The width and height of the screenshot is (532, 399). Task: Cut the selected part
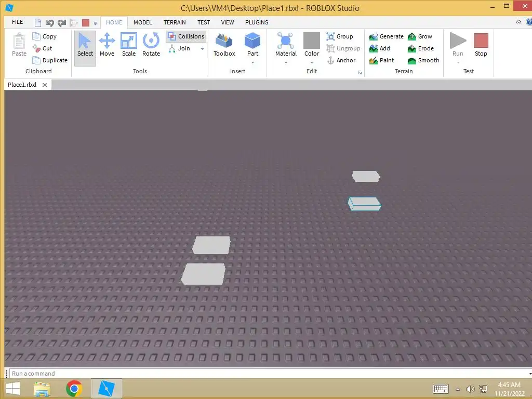coord(43,48)
